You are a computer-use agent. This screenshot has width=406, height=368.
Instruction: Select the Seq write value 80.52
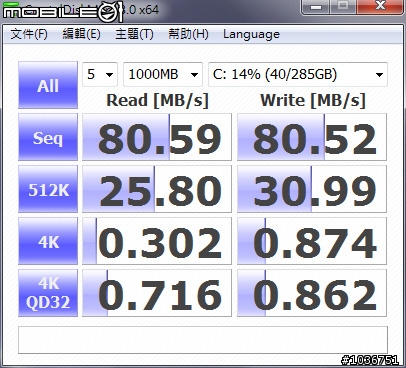click(x=312, y=137)
